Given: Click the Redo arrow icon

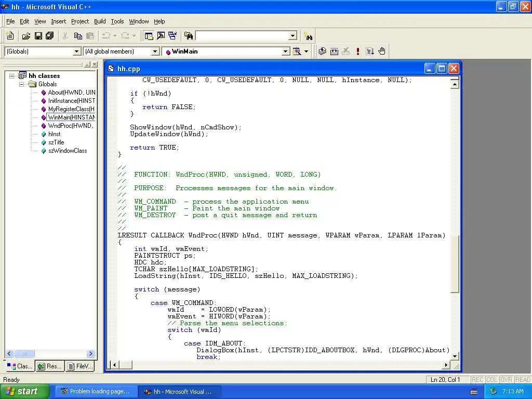Looking at the screenshot, I should [x=125, y=36].
